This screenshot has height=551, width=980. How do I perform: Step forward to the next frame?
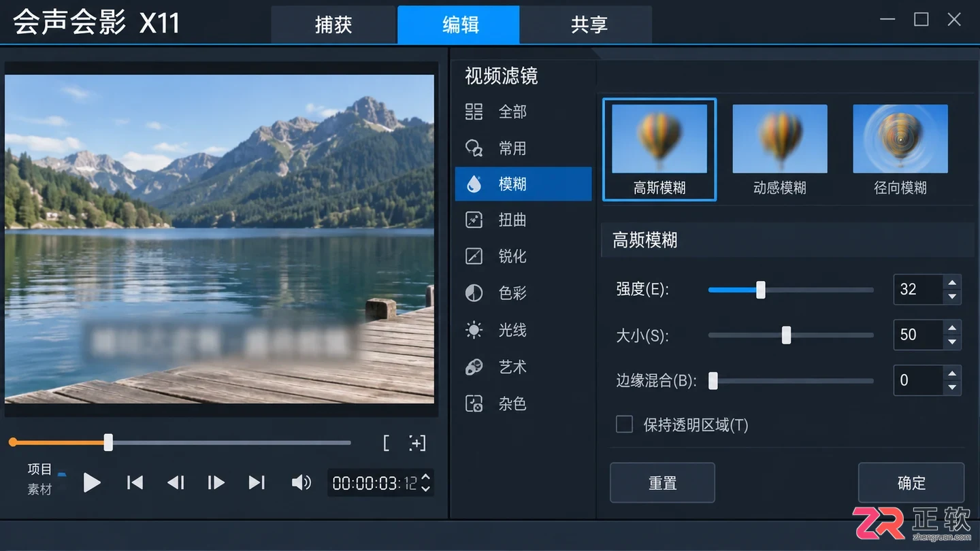click(x=216, y=483)
